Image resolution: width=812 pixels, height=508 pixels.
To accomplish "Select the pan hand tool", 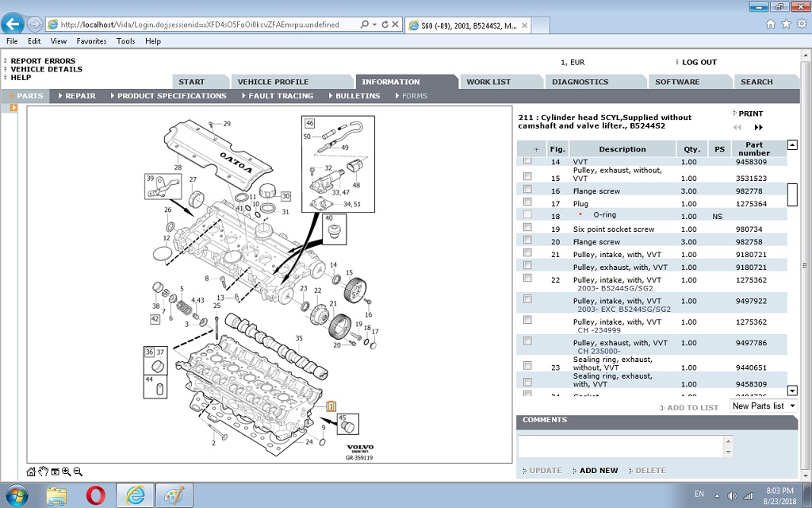I will click(43, 471).
